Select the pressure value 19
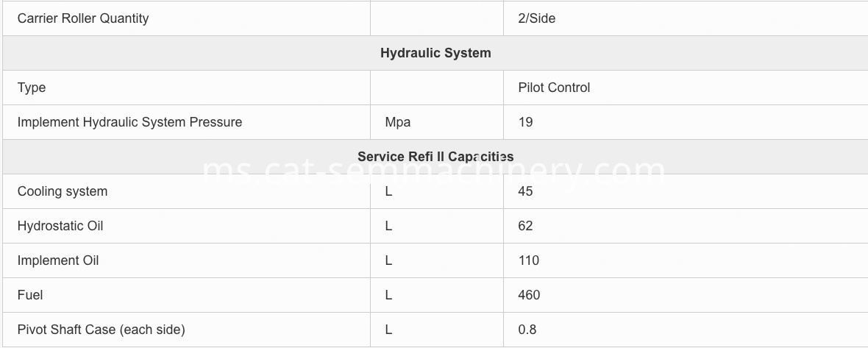 525,122
